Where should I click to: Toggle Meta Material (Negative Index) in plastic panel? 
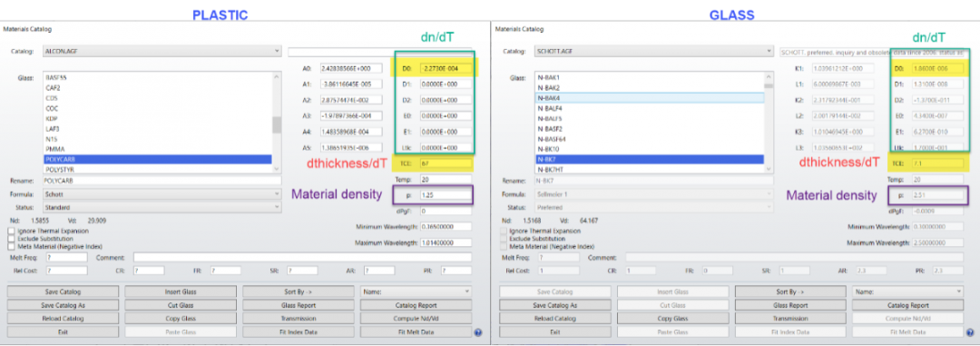point(11,246)
